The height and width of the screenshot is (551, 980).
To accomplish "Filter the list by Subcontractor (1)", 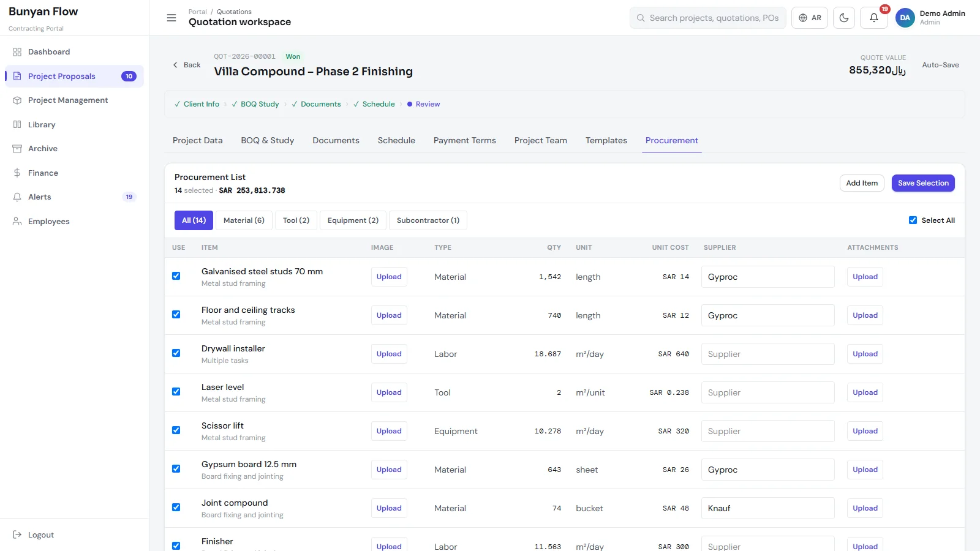I will click(428, 220).
